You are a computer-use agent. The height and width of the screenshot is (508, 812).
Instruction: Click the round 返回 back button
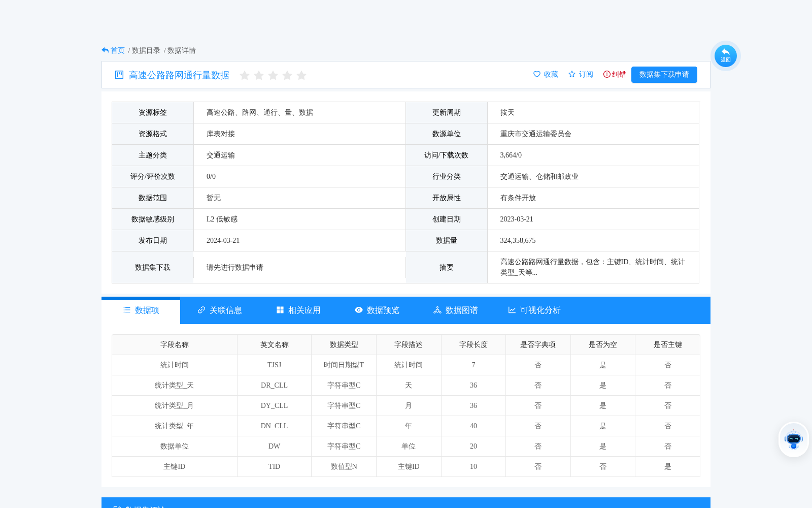coord(726,55)
